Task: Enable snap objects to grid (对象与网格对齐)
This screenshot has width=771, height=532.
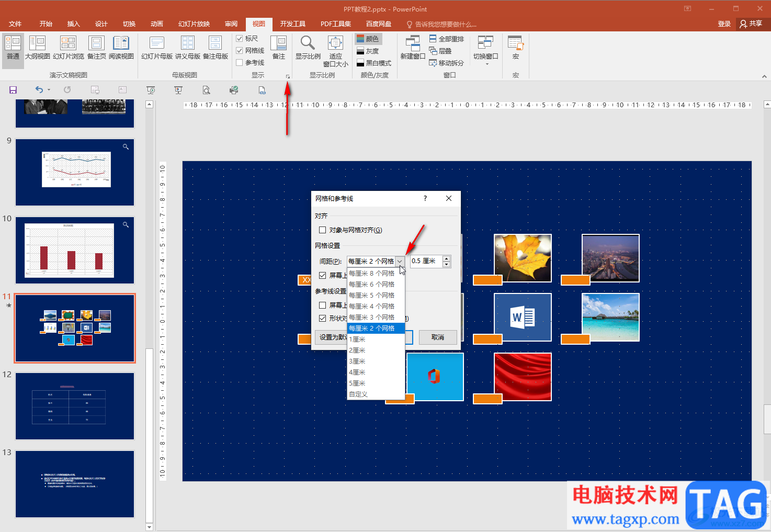Action: point(323,230)
